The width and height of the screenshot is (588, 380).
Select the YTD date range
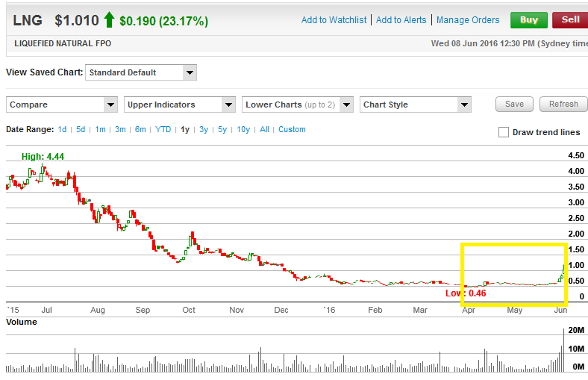163,129
